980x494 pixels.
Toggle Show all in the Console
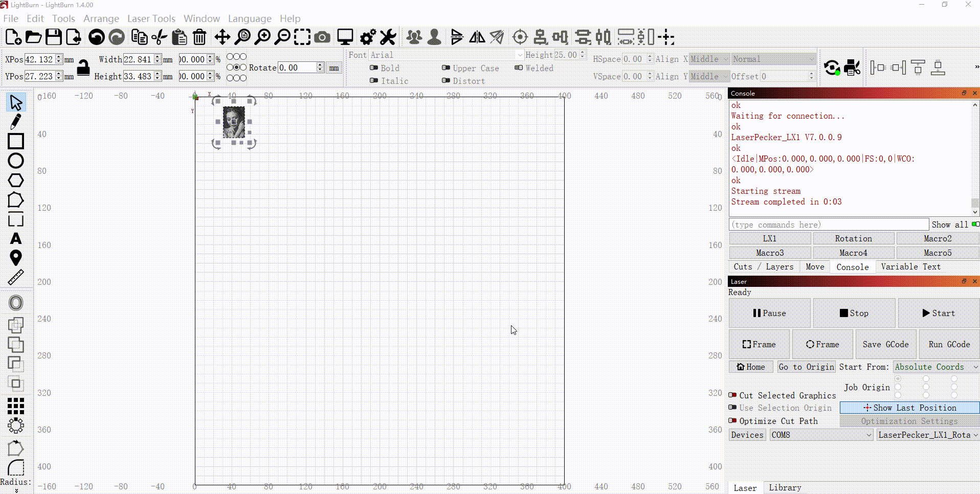(975, 224)
